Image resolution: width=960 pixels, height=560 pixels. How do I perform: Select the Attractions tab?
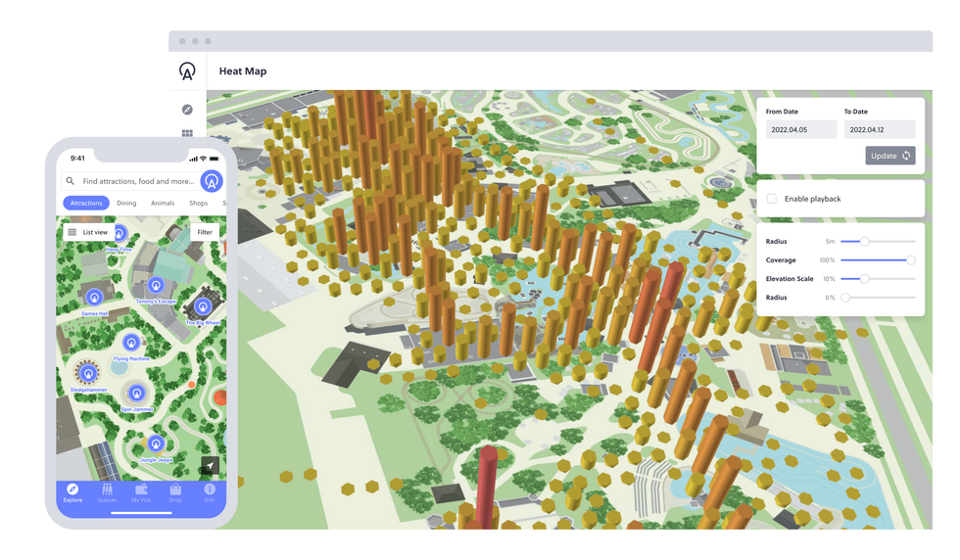[86, 204]
